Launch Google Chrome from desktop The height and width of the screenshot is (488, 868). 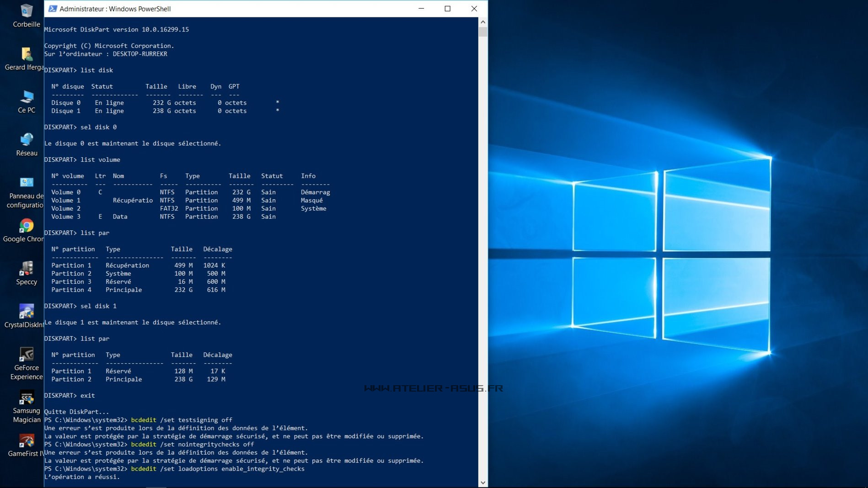point(26,226)
